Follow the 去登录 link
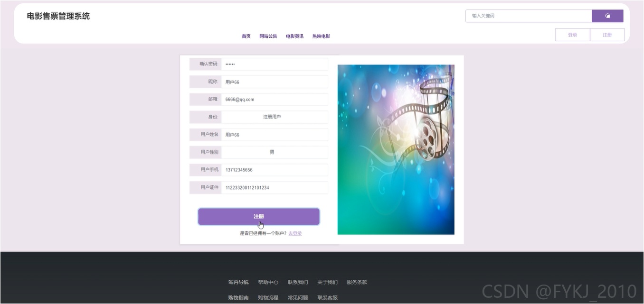Viewport: 644px width, 304px height. click(x=295, y=233)
